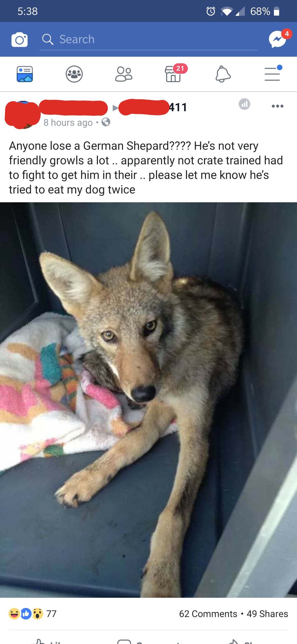The width and height of the screenshot is (297, 644).
Task: Open the Friends tab icon
Action: [x=124, y=74]
